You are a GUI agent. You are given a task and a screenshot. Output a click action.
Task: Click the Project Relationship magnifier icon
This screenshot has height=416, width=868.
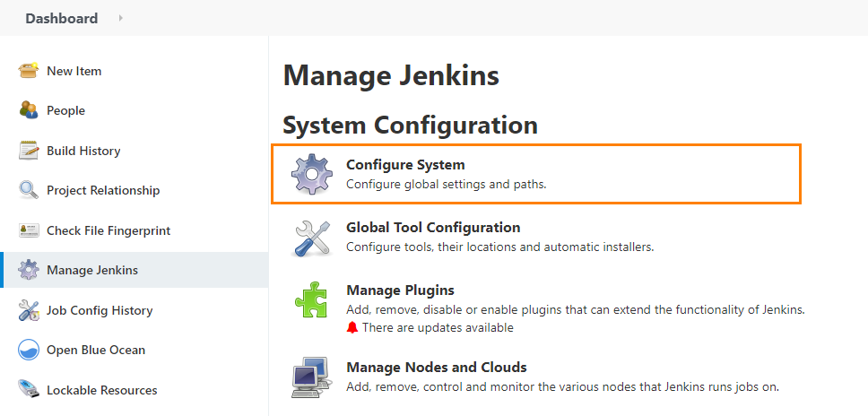[29, 190]
